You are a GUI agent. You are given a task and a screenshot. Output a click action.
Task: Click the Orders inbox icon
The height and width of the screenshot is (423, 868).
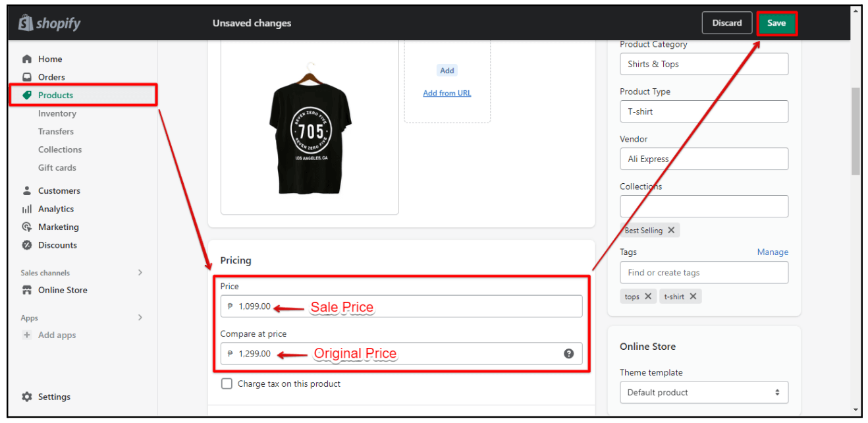pos(27,77)
